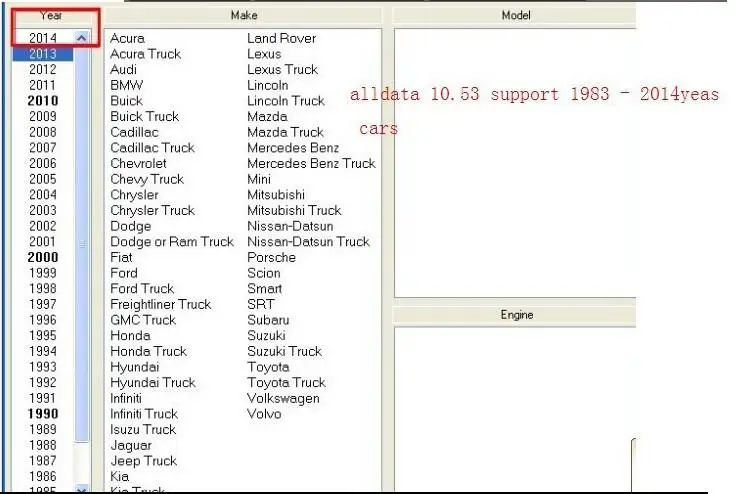Choose Toyota make
The height and width of the screenshot is (494, 744).
[268, 367]
